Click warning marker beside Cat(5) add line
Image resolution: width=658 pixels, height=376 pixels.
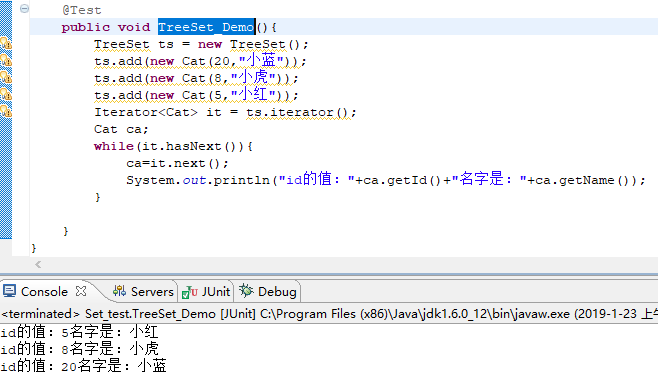6,94
